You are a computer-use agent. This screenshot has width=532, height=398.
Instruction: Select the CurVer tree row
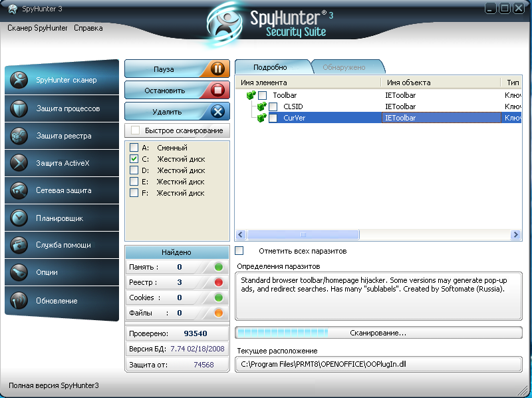click(378, 118)
